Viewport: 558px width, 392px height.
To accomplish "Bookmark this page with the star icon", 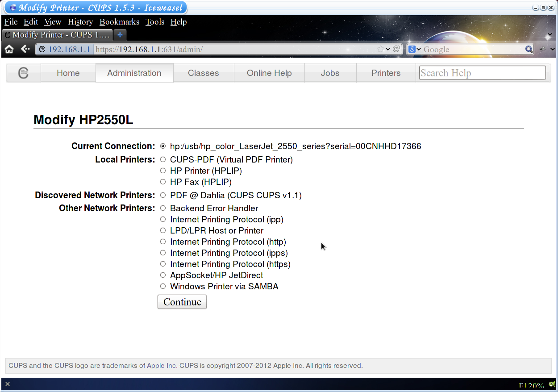I will (380, 49).
